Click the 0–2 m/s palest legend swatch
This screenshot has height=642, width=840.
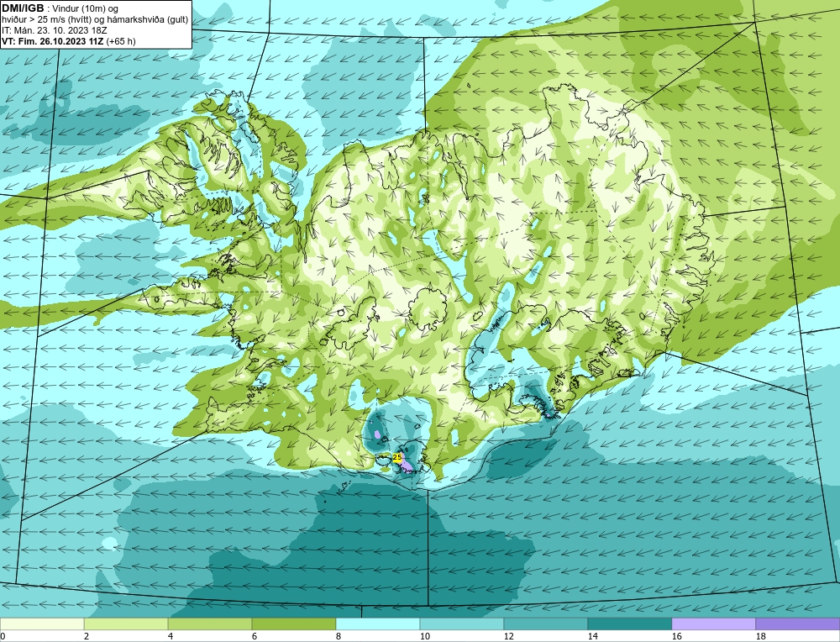click(42, 624)
